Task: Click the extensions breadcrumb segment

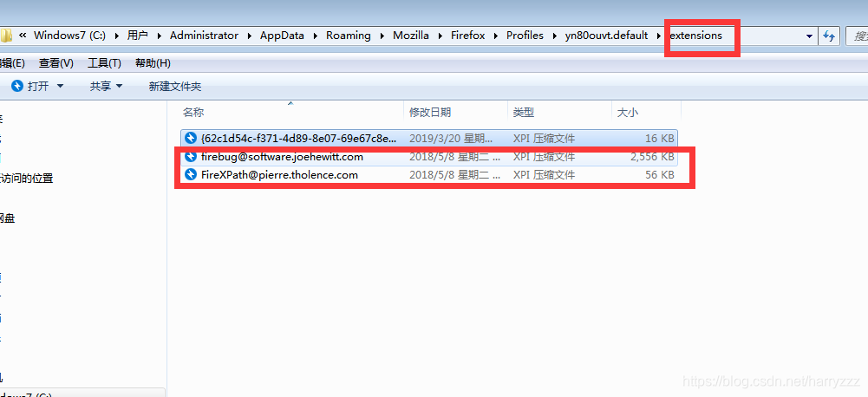Action: coord(695,36)
